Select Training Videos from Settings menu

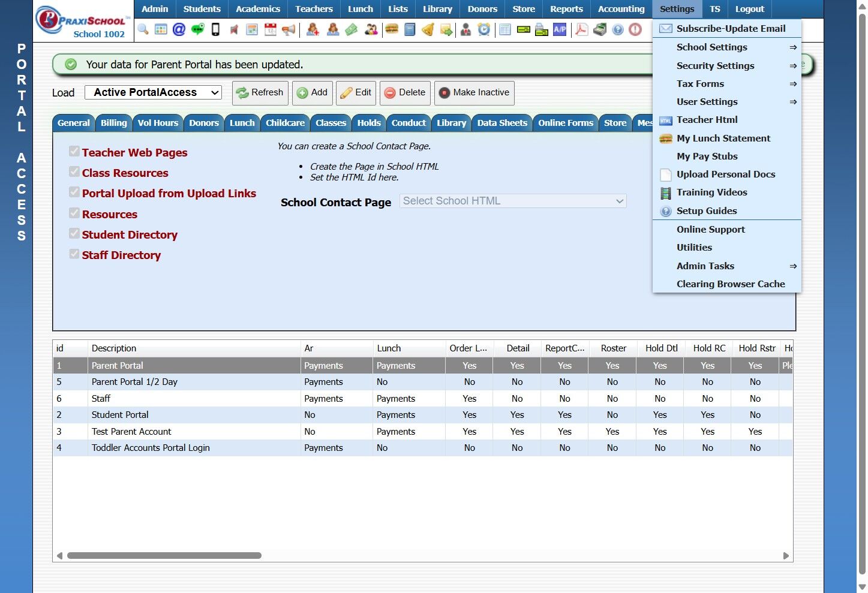(x=711, y=192)
